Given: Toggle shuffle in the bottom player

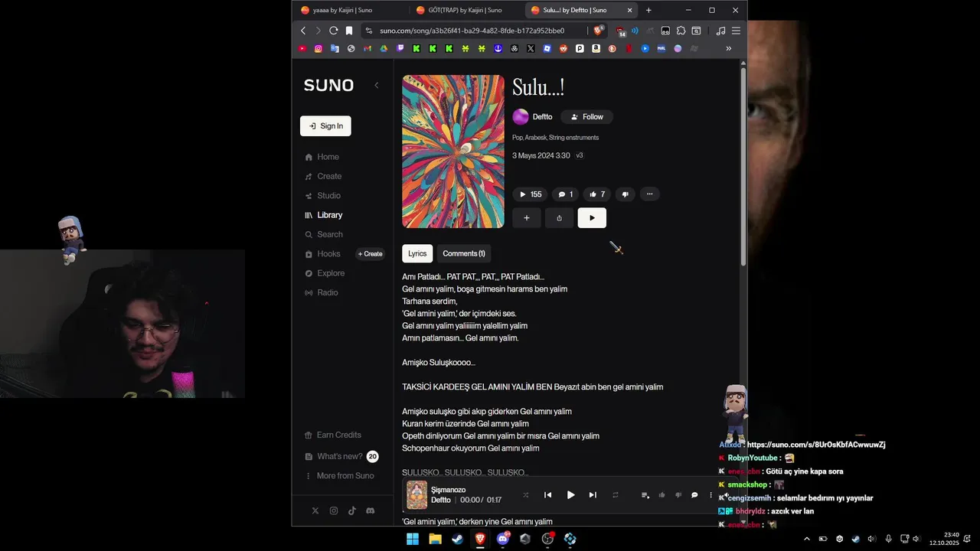Looking at the screenshot, I should coord(525,495).
